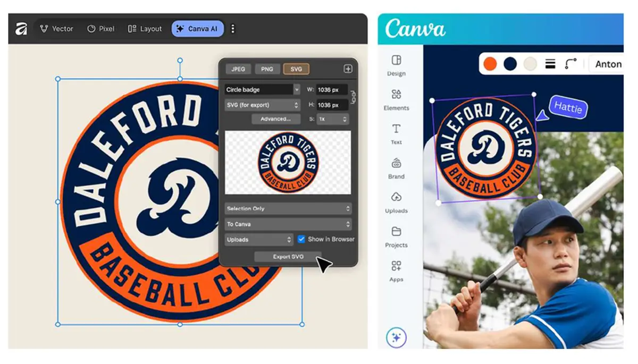Open the Brand kit sidebar icon
The image size is (638, 364).
coord(396,168)
